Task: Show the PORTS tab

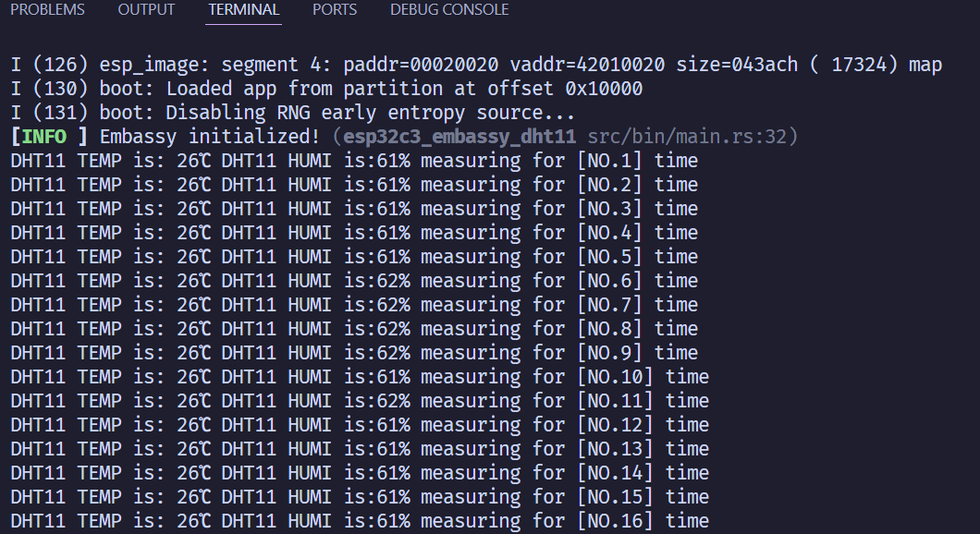Action: [x=335, y=10]
